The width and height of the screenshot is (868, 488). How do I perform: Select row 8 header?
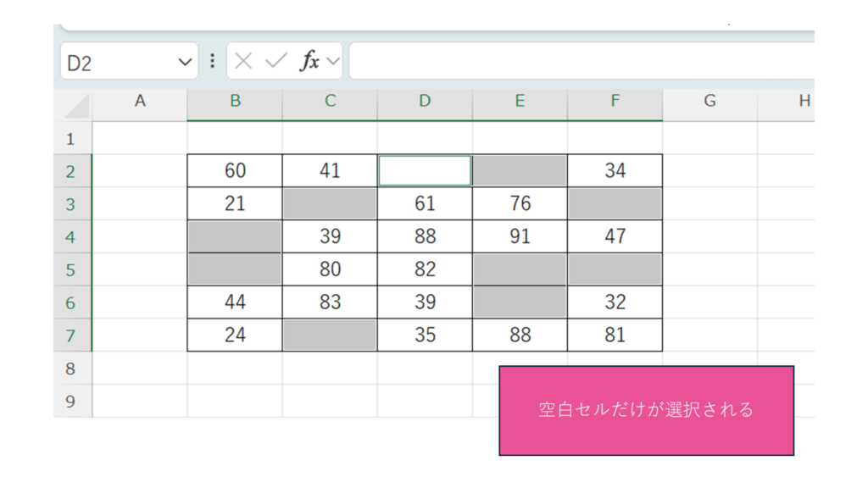[x=72, y=369]
